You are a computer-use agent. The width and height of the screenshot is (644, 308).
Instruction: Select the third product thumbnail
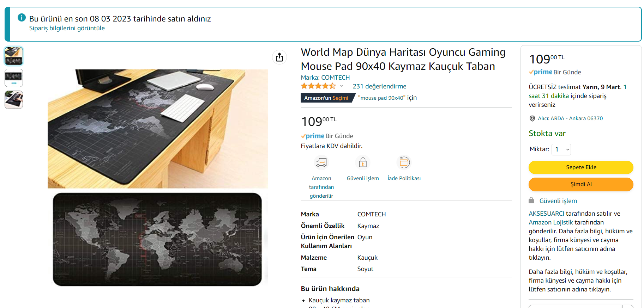(14, 100)
